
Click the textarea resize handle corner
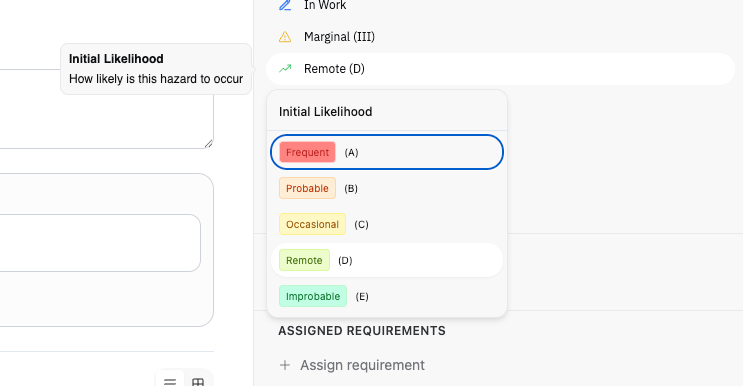208,144
